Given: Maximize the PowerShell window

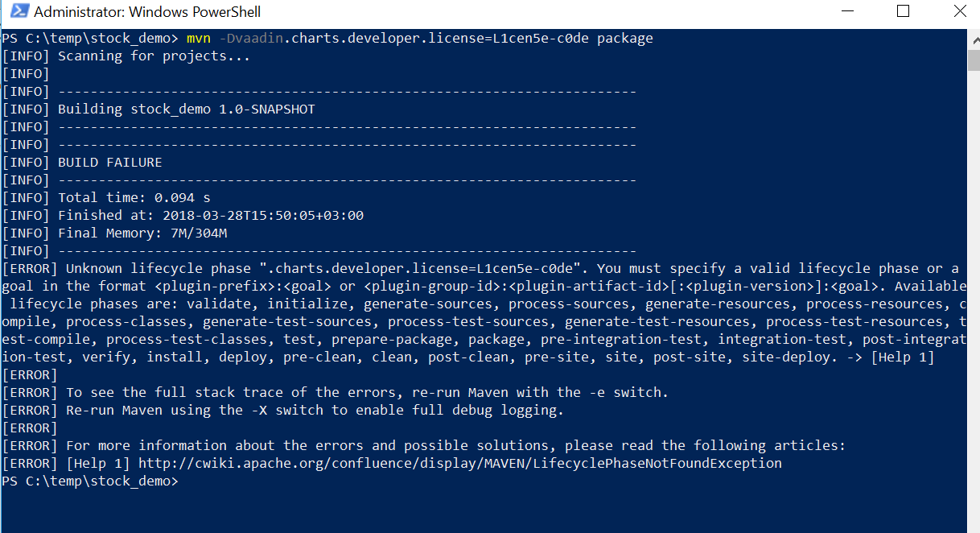Looking at the screenshot, I should coord(903,11).
